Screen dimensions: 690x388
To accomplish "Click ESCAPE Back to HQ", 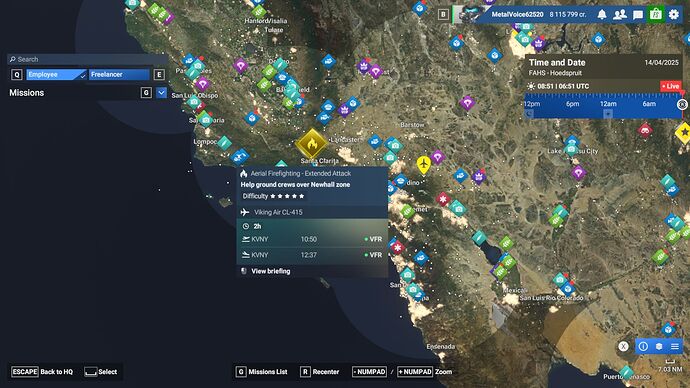I will [x=42, y=372].
